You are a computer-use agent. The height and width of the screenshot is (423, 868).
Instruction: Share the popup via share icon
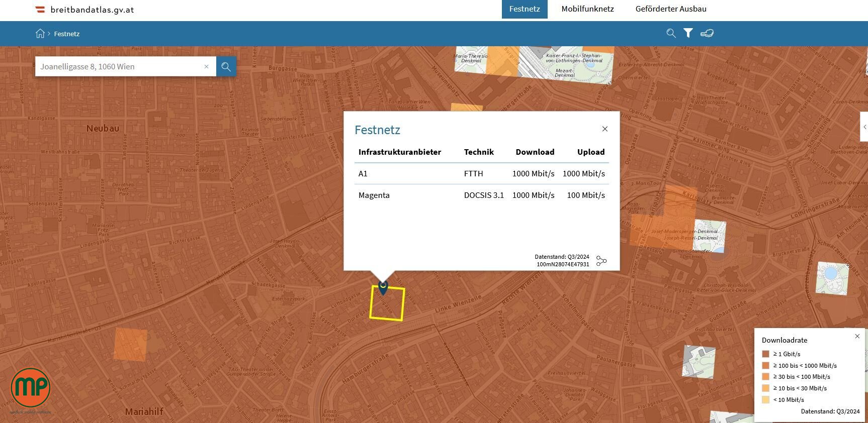tap(601, 261)
